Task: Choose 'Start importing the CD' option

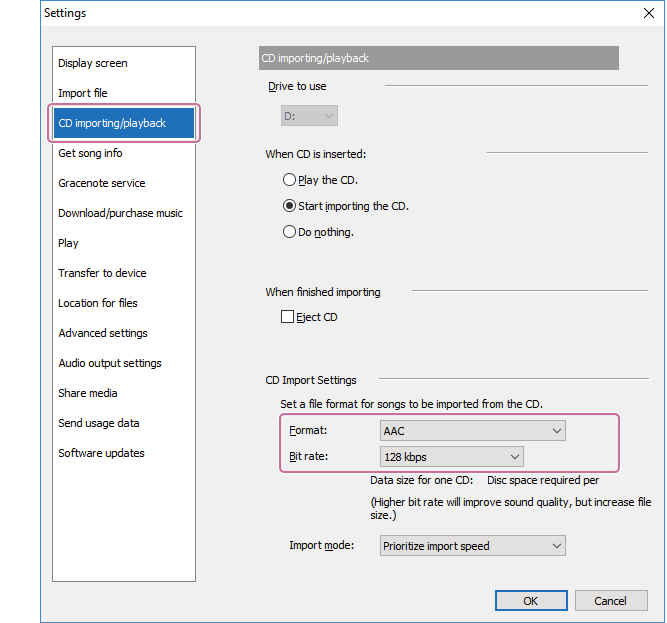Action: [289, 206]
